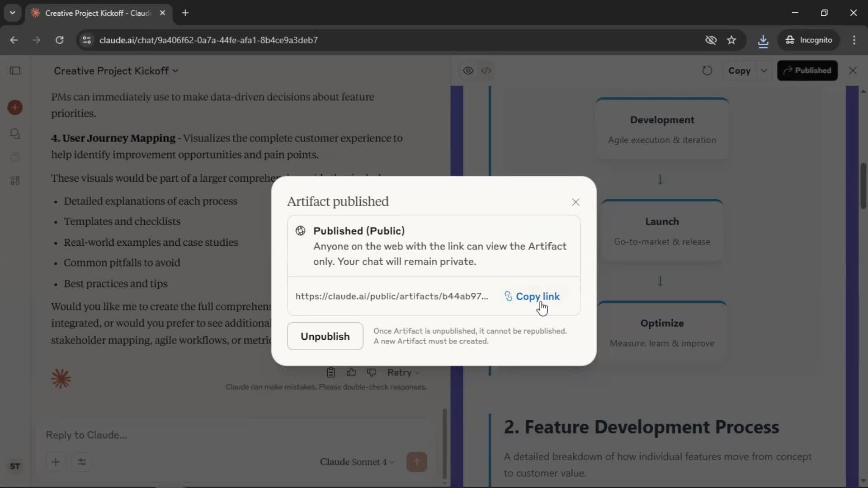Viewport: 868px width, 488px height.
Task: Reload the browser page
Action: point(59,40)
